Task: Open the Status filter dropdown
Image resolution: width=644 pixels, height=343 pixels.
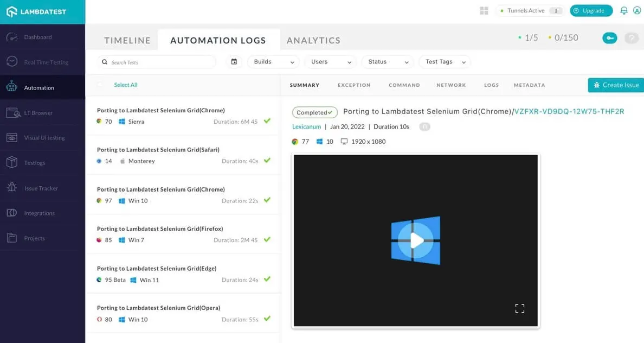Action: [x=388, y=62]
